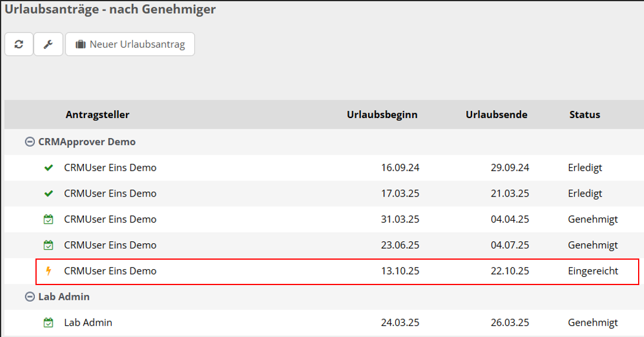
Task: Click the orange lightning icon for submitted request
Action: pos(48,271)
